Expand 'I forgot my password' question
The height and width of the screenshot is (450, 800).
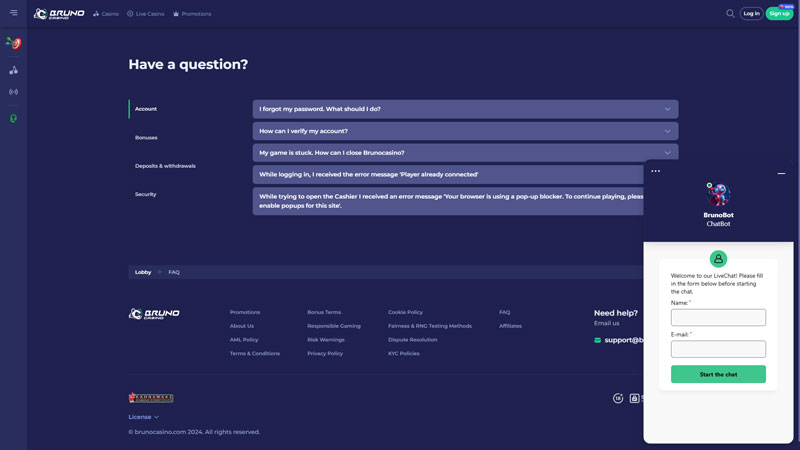click(x=465, y=109)
